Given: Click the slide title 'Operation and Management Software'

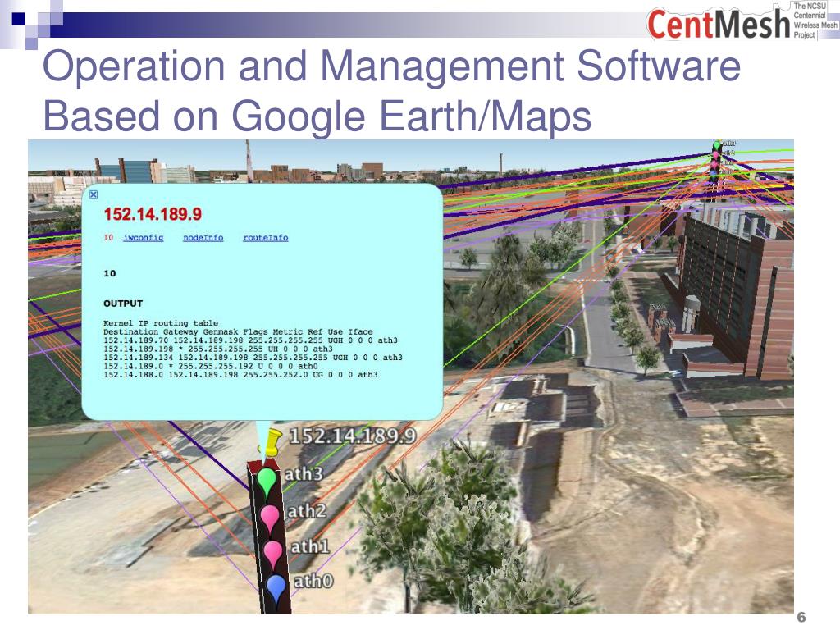Looking at the screenshot, I should (391, 66).
